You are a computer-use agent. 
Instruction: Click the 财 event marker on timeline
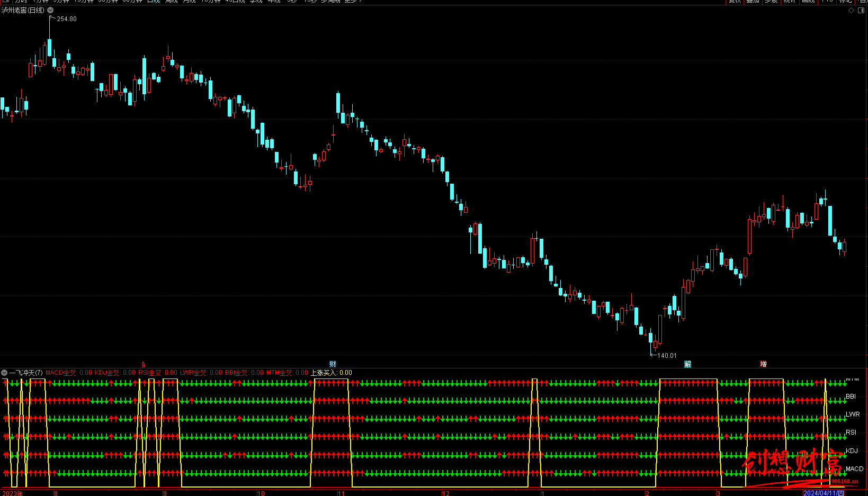tap(333, 364)
